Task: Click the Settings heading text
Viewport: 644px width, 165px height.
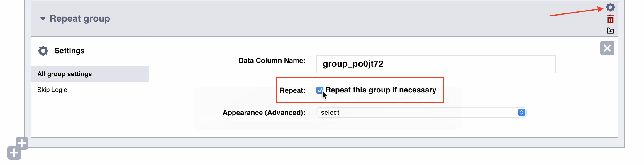Action: [70, 51]
